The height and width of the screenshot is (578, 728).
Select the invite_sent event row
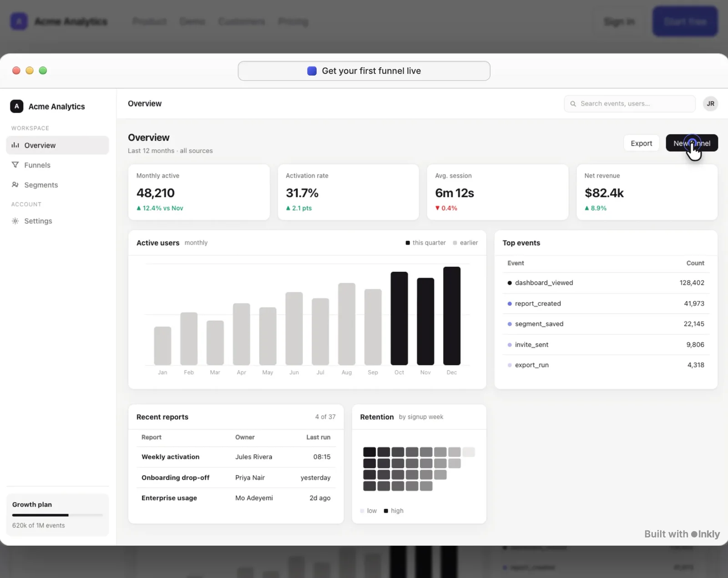point(606,345)
